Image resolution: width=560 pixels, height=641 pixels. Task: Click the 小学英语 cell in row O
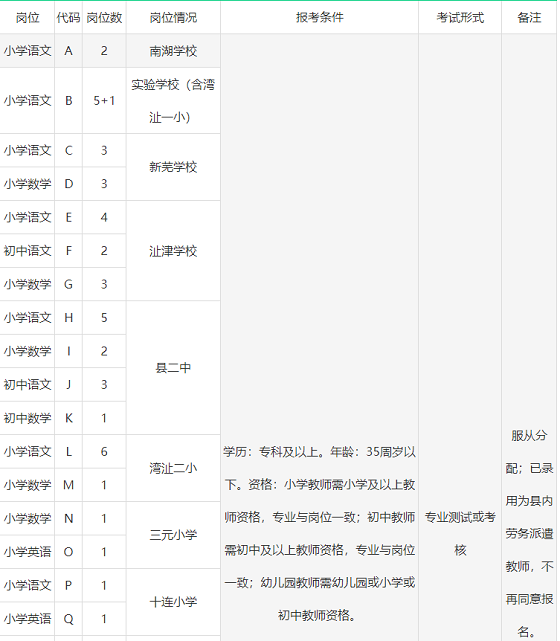pyautogui.click(x=27, y=551)
